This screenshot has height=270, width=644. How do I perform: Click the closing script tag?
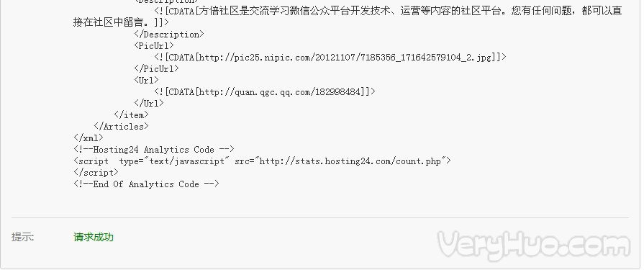(x=96, y=172)
